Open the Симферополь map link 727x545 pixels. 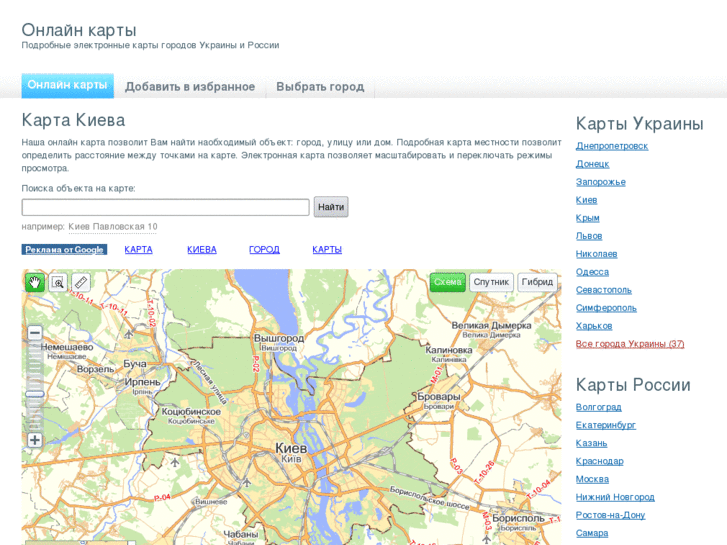click(606, 308)
